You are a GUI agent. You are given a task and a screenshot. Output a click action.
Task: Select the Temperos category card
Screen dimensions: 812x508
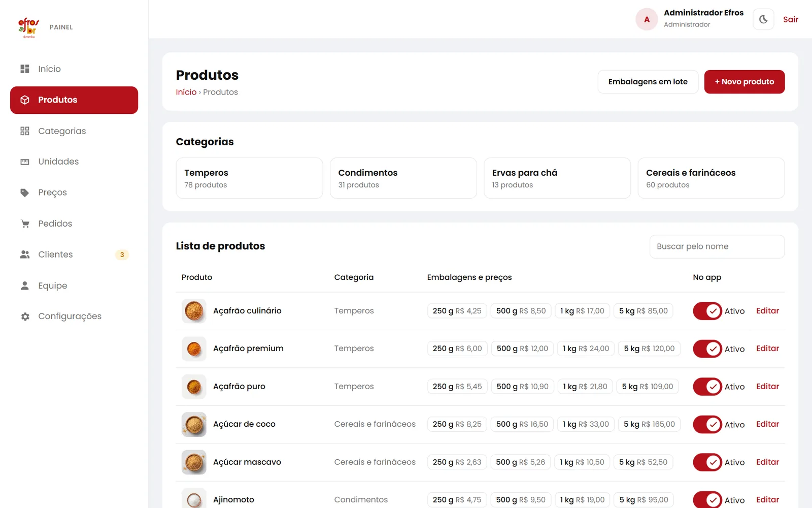(x=249, y=178)
